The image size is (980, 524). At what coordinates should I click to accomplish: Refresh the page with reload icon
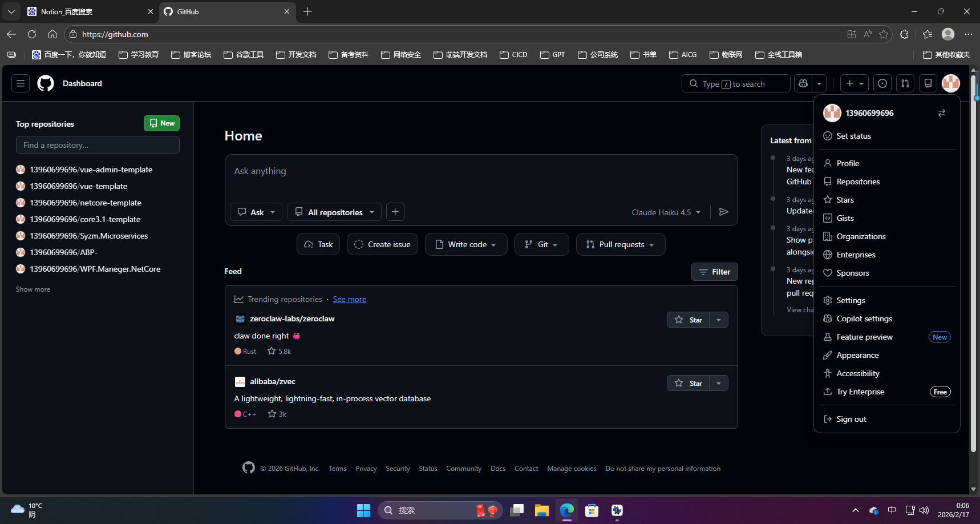(32, 34)
